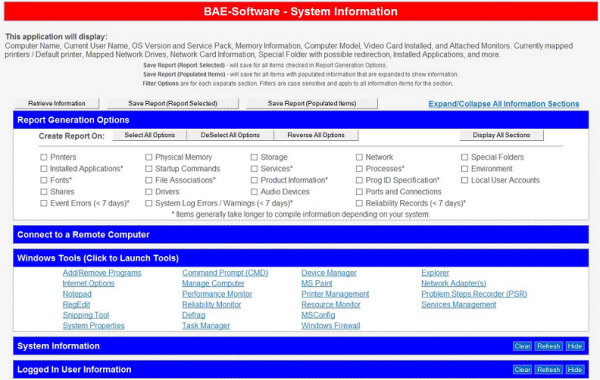600x380 pixels.
Task: Launch Device Manager link
Action: point(329,273)
